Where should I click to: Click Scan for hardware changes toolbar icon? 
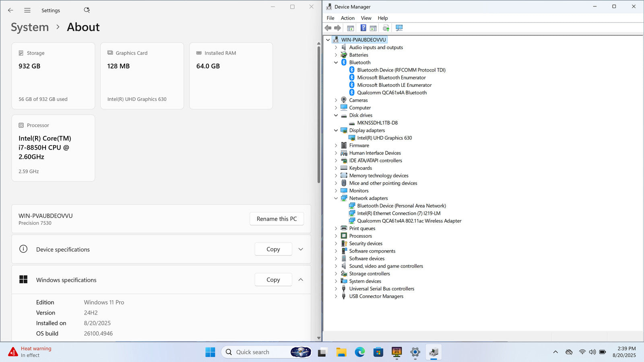coord(399,28)
